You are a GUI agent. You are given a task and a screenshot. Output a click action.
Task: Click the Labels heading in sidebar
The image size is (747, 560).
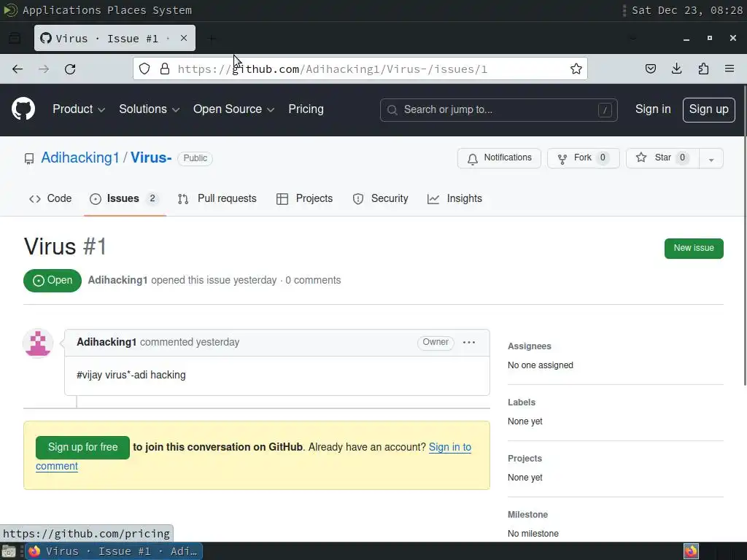(x=522, y=402)
